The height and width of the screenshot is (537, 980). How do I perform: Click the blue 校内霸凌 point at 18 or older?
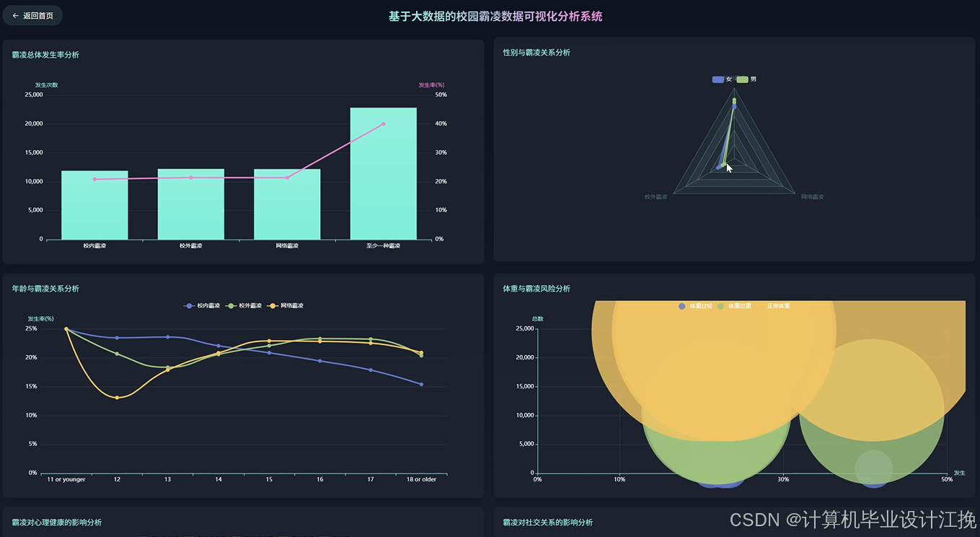421,385
